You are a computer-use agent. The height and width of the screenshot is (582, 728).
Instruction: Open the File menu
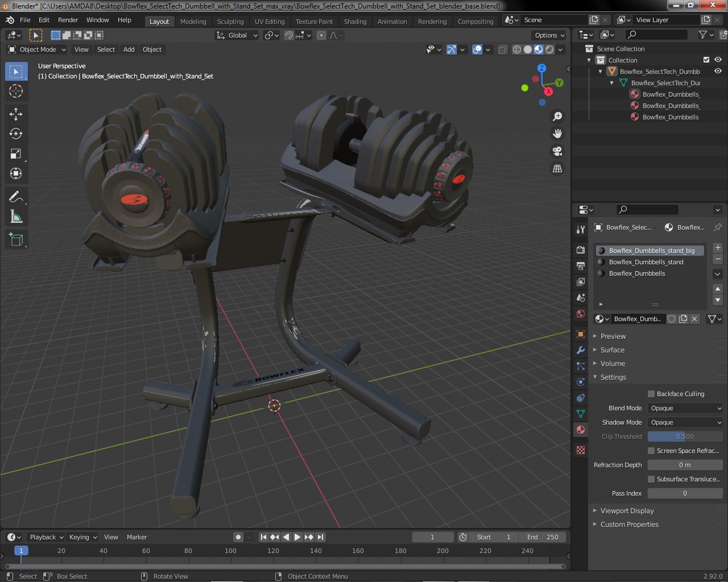(x=25, y=20)
